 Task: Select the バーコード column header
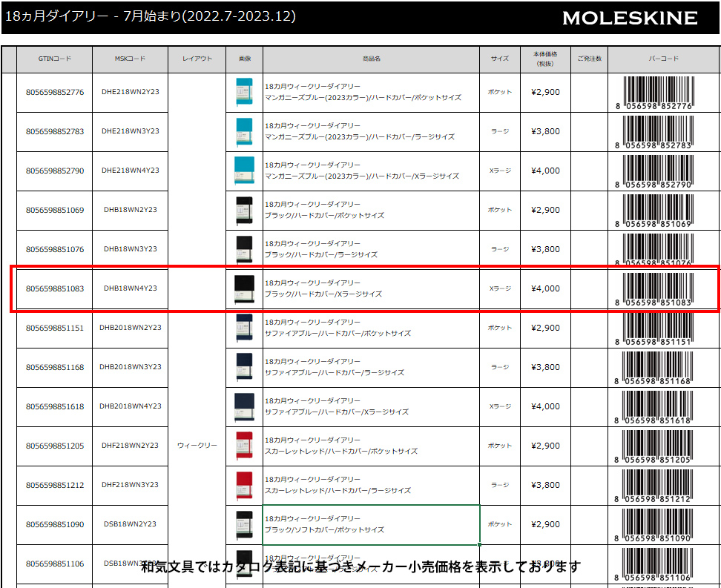coord(663,59)
